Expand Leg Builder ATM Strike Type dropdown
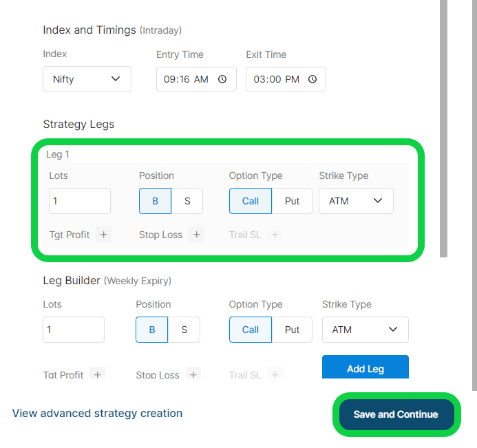Viewport: 477px width, 448px height. (365, 330)
